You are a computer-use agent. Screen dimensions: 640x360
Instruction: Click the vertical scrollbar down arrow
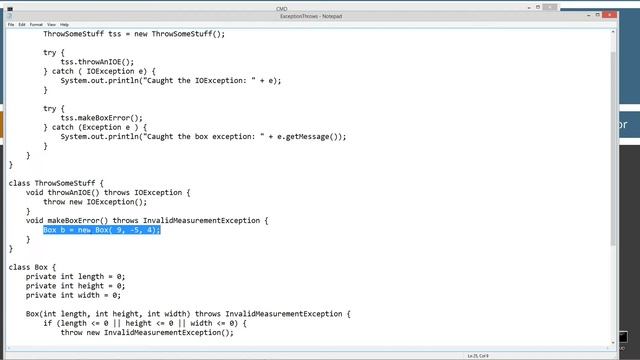pyautogui.click(x=613, y=343)
